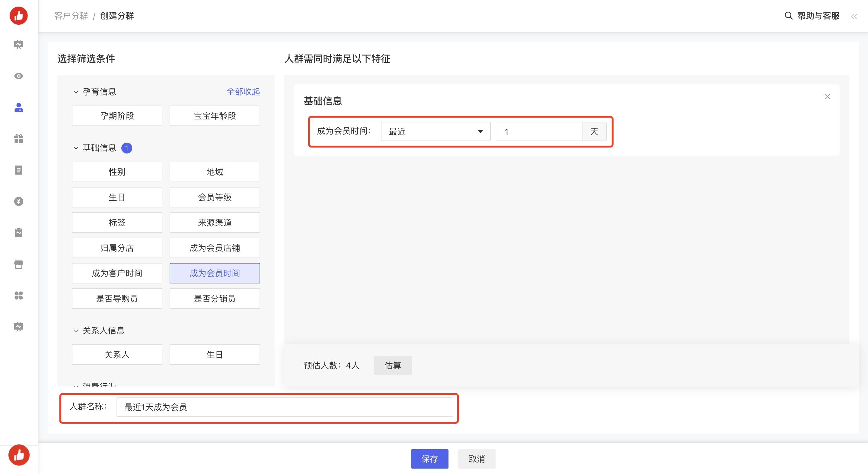The height and width of the screenshot is (474, 868).
Task: Open the gift box sidebar icon
Action: click(18, 139)
